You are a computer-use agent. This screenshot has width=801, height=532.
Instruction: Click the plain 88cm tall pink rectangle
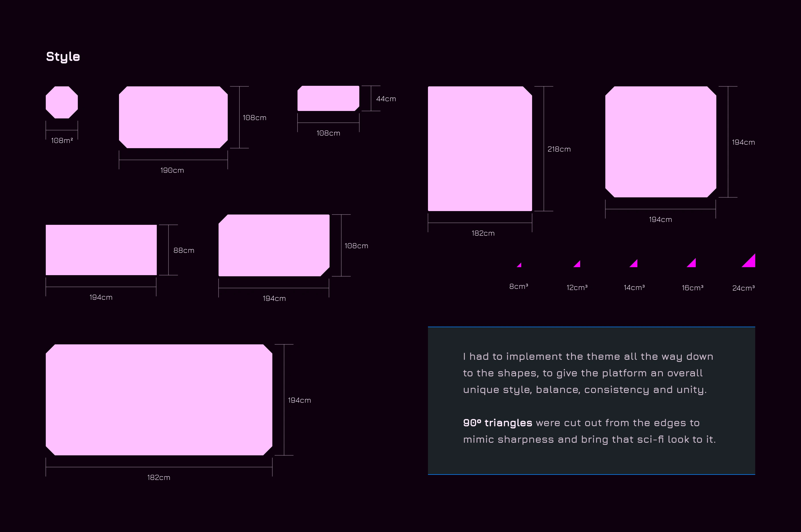pos(101,250)
